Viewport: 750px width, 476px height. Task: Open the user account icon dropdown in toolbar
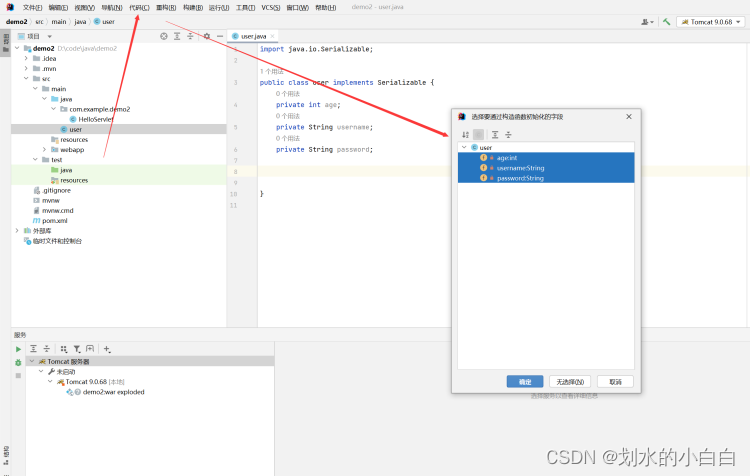coord(647,22)
